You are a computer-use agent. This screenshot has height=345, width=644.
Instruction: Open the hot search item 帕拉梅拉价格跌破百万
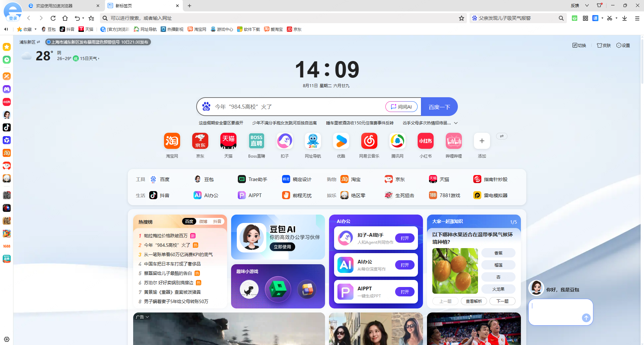(x=166, y=236)
